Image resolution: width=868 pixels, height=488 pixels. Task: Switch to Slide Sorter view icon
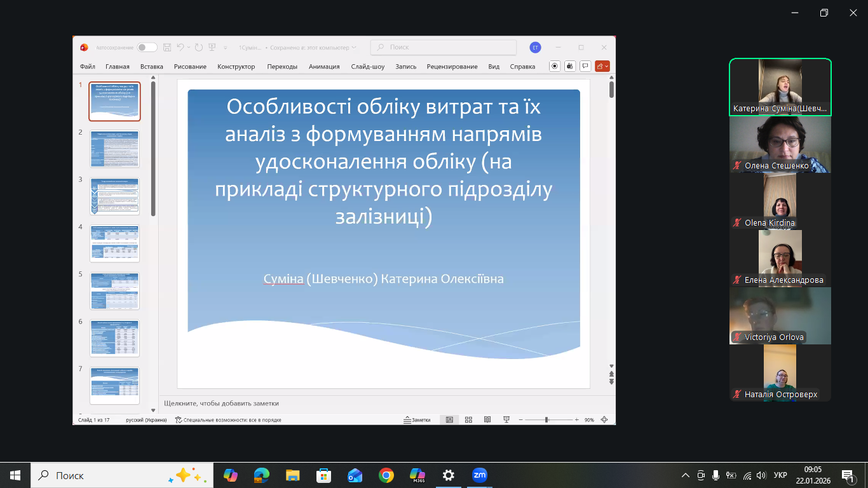coord(468,420)
